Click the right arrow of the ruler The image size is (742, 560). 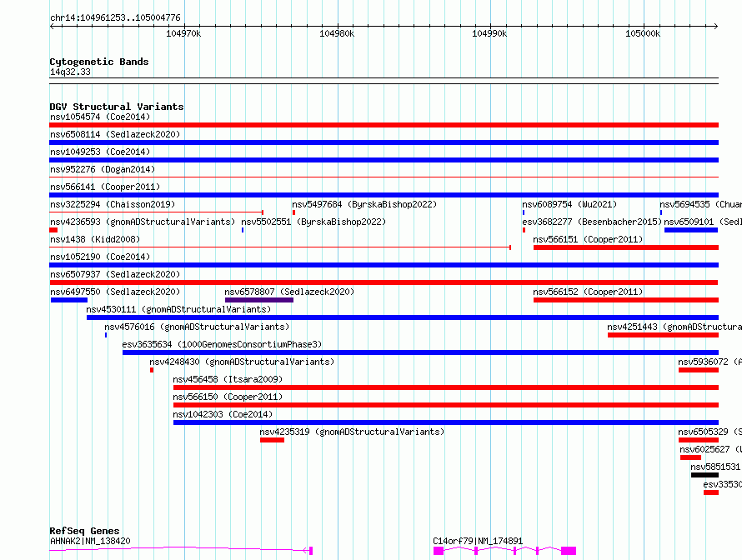[x=716, y=27]
